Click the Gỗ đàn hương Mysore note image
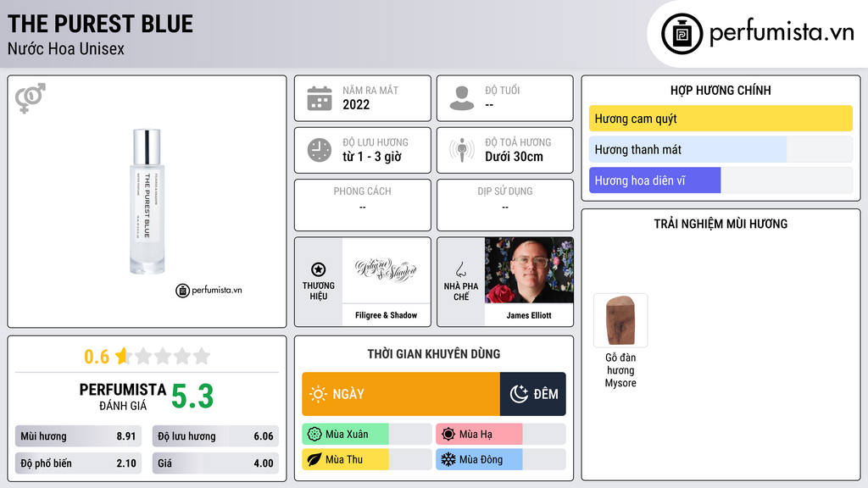Image resolution: width=868 pixels, height=488 pixels. click(620, 320)
